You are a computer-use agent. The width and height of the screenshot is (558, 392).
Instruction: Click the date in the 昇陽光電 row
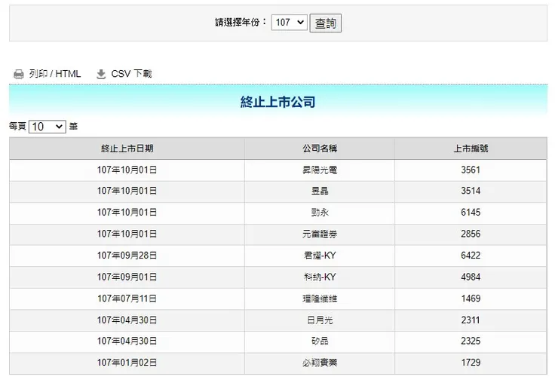(127, 170)
